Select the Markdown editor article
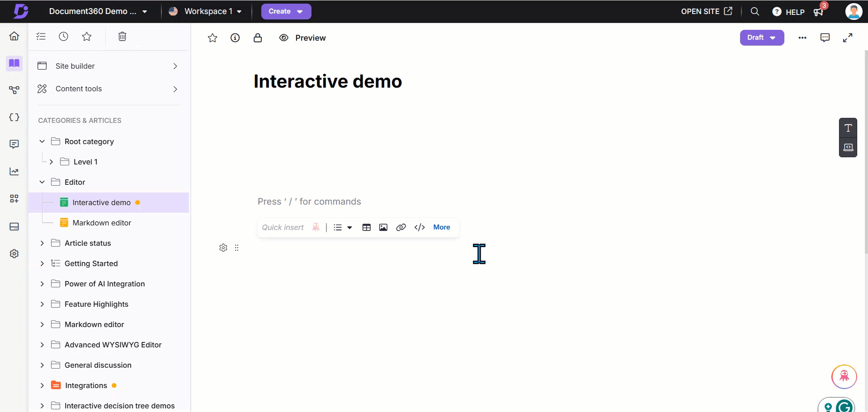This screenshot has height=412, width=868. point(101,222)
